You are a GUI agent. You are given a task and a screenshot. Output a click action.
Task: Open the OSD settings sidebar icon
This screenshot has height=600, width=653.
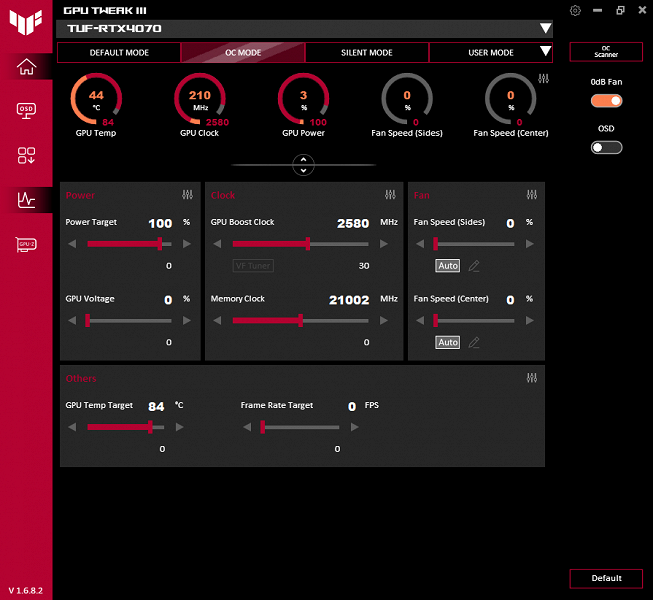[x=26, y=111]
